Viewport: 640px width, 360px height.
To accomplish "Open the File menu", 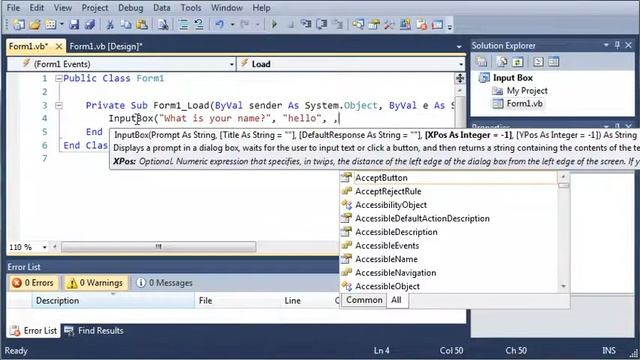I will coord(13,8).
